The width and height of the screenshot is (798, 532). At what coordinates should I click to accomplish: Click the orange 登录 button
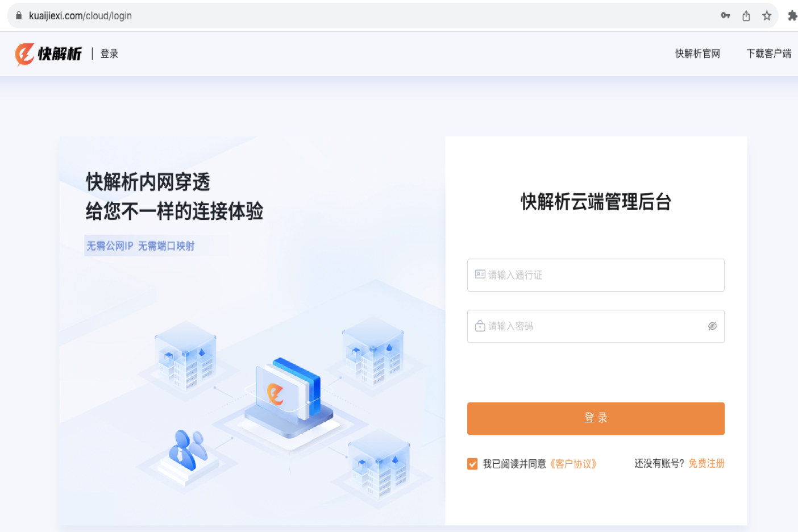596,418
